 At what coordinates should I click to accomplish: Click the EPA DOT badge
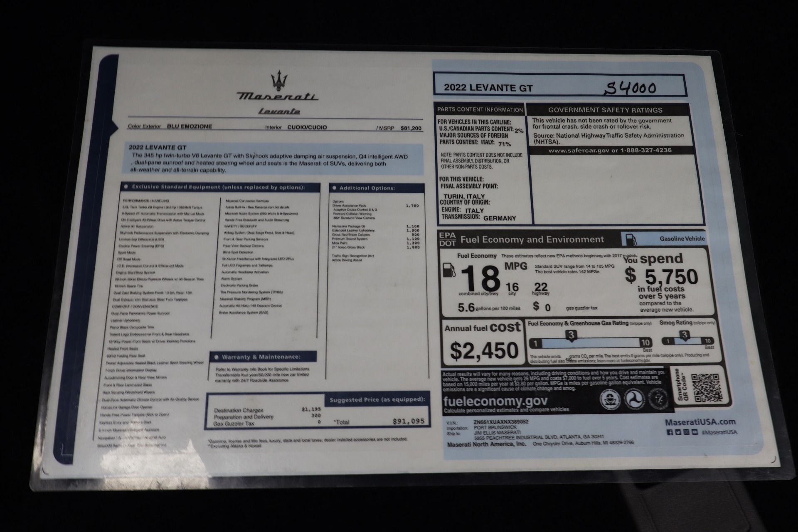tap(447, 239)
